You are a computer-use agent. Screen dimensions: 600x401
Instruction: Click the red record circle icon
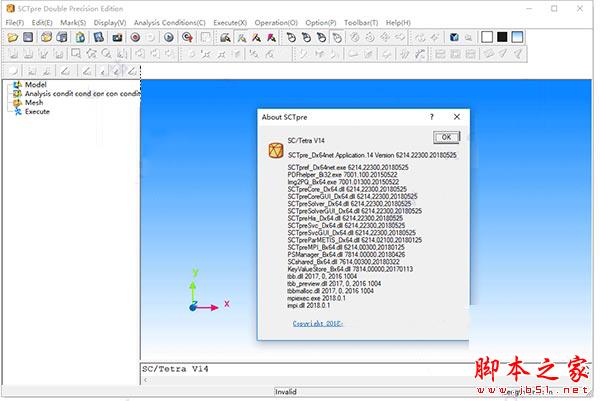[x=135, y=37]
